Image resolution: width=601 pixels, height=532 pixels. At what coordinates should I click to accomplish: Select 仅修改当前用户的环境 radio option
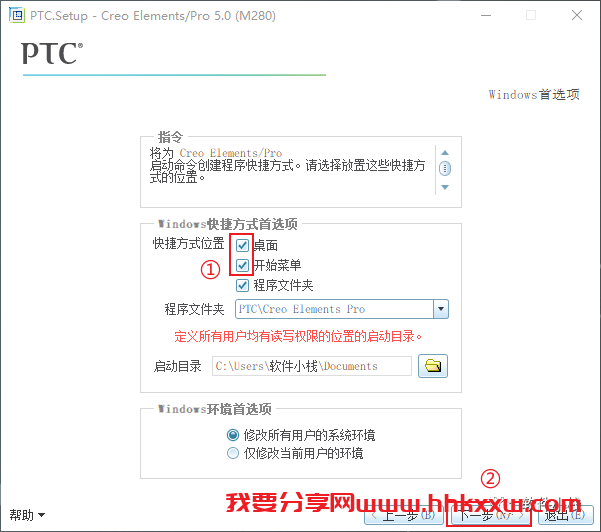233,453
